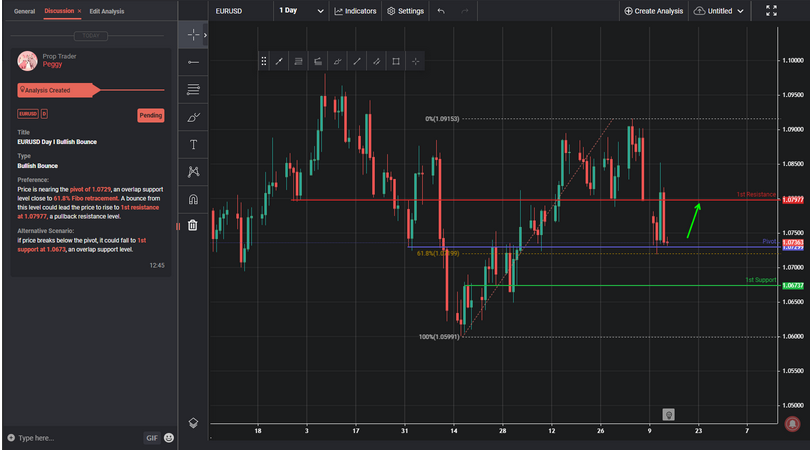The height and width of the screenshot is (451, 811).
Task: Pick the parallel channel tool in floating toolbar
Action: (x=377, y=62)
